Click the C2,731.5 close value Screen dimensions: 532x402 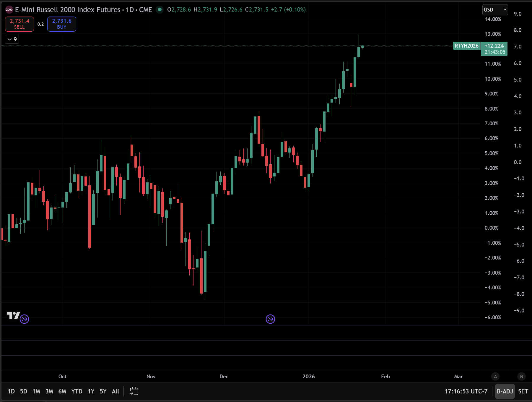[x=257, y=10]
